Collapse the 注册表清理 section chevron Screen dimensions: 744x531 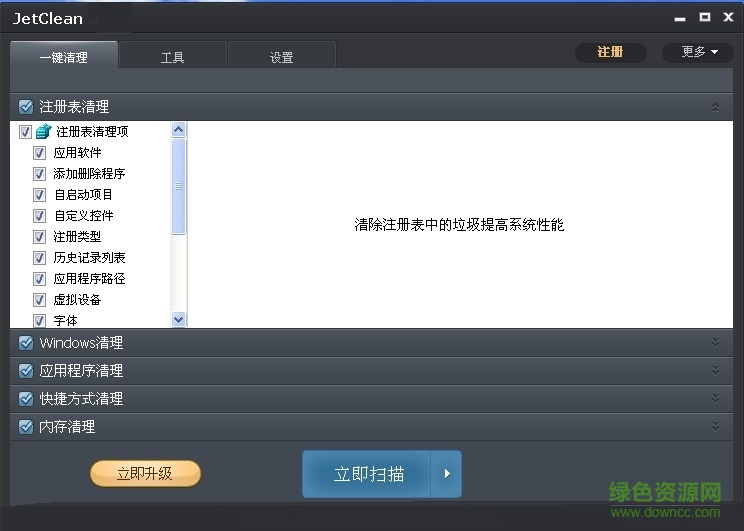coord(715,107)
